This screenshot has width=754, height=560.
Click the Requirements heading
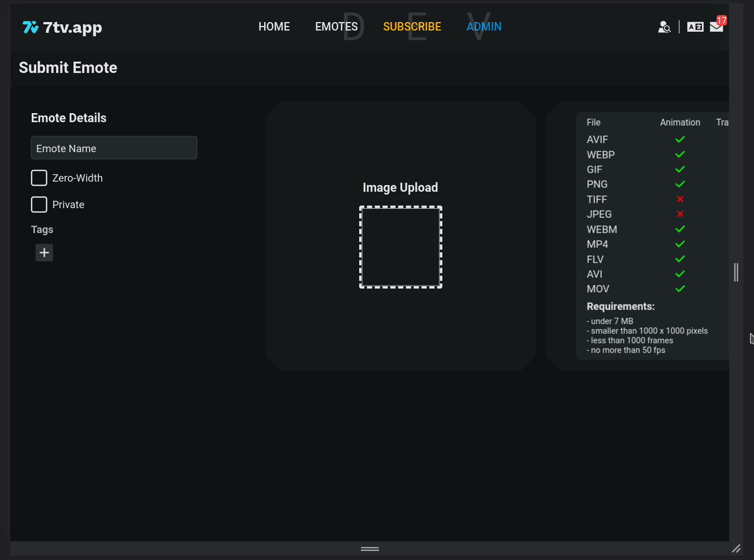[x=621, y=307]
